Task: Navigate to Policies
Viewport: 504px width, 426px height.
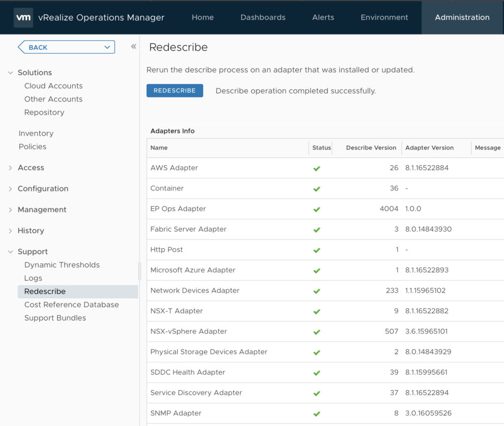Action: (x=32, y=147)
